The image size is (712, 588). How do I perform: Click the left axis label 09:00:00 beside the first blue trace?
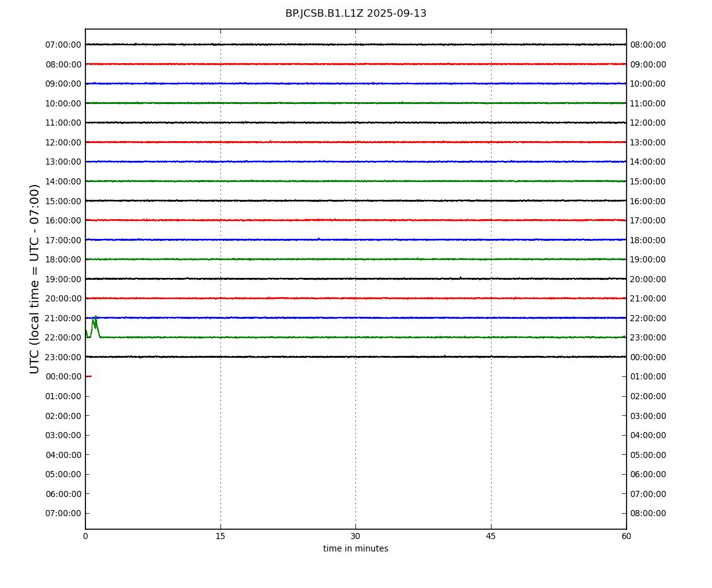tap(63, 84)
